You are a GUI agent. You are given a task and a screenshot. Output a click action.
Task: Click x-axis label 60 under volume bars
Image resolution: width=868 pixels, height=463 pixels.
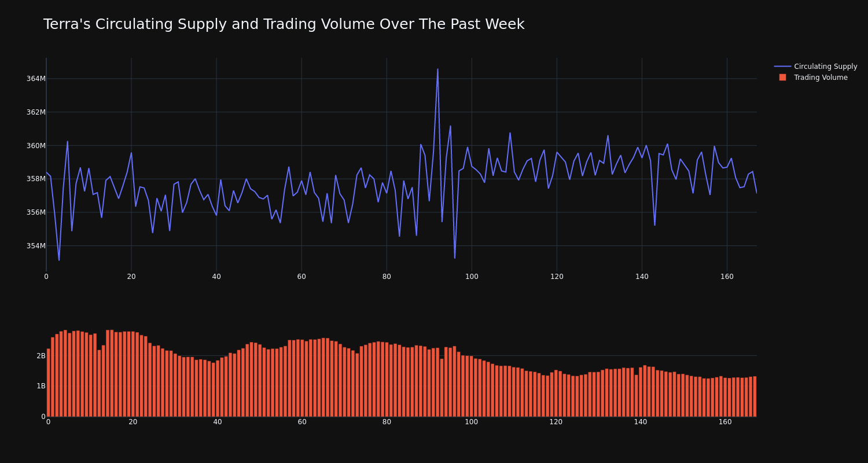(302, 422)
